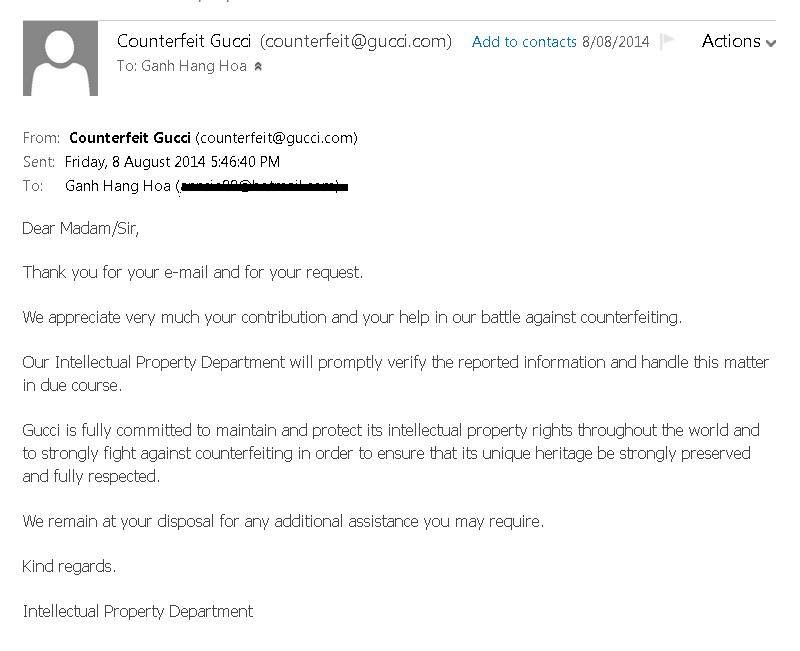800x651 pixels.
Task: Click counterfeit@gucci.com in the From line
Action: (276, 138)
